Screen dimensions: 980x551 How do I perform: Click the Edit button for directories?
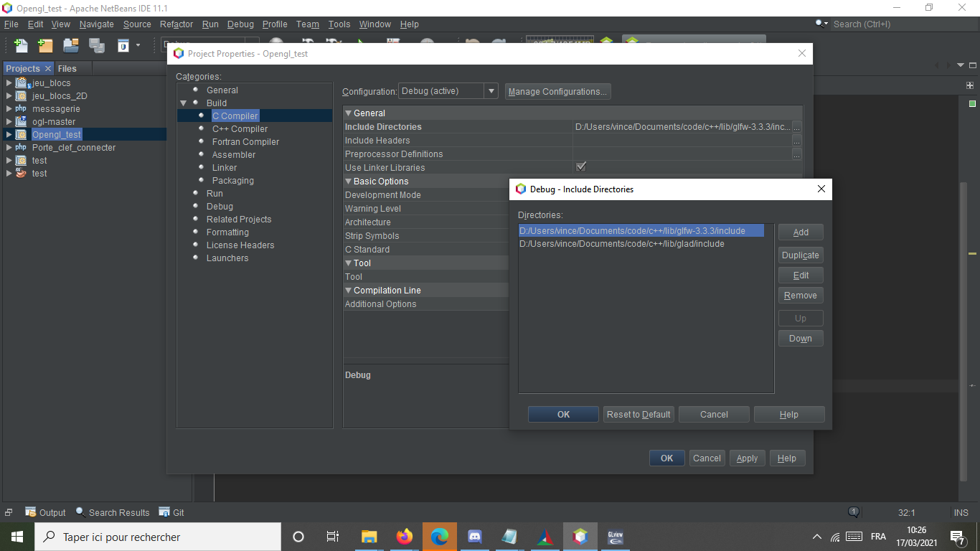[x=801, y=275]
